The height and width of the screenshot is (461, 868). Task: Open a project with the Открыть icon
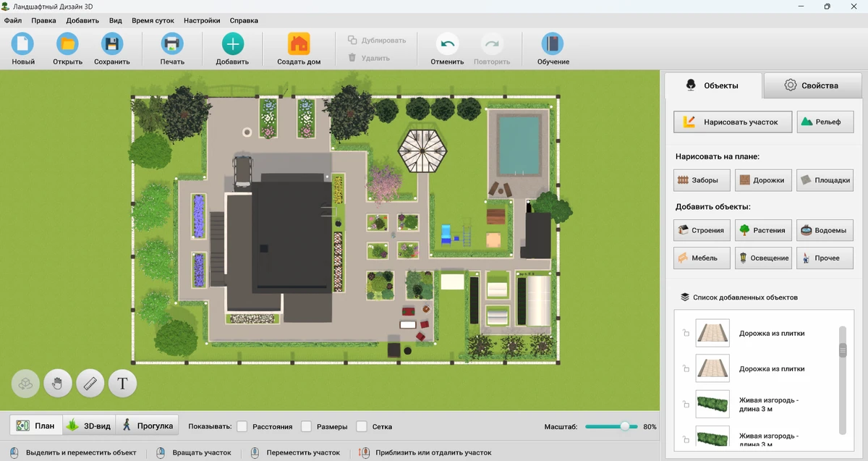point(67,45)
